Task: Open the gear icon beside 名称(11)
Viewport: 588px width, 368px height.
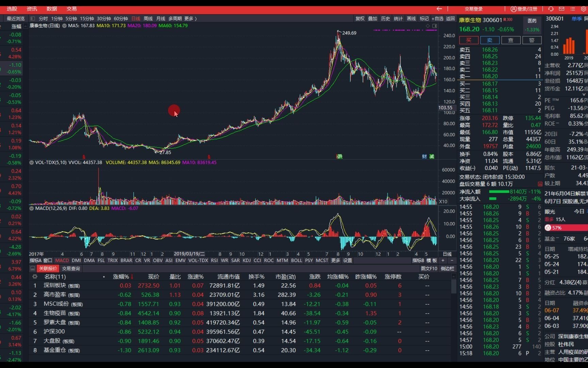Action: click(x=35, y=277)
